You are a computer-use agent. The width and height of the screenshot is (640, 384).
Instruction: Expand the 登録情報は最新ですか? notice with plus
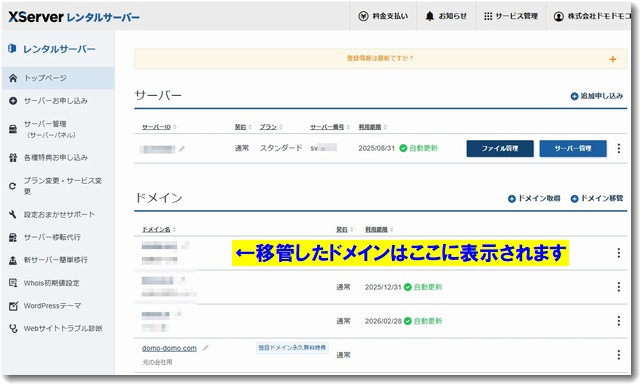[613, 59]
